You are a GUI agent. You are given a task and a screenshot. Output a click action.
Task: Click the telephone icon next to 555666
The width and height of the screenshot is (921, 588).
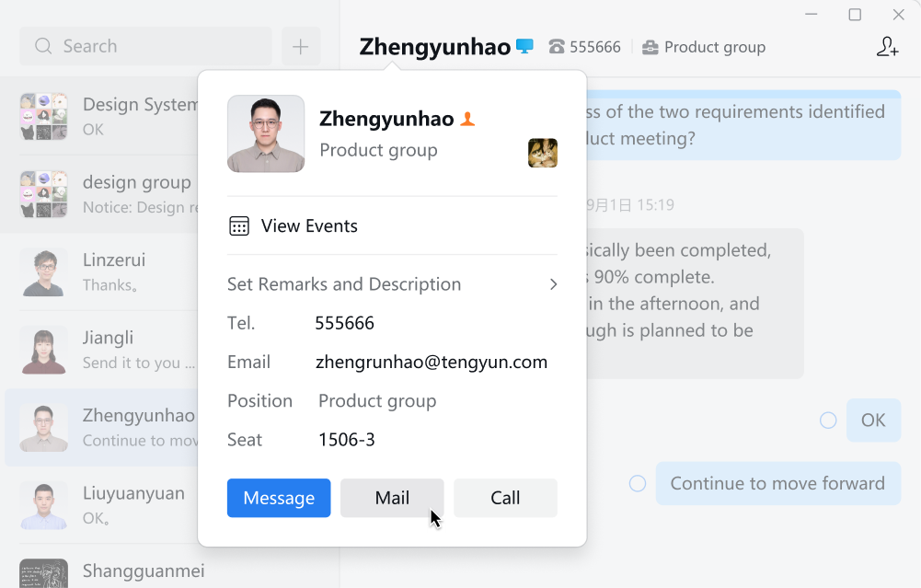click(557, 46)
